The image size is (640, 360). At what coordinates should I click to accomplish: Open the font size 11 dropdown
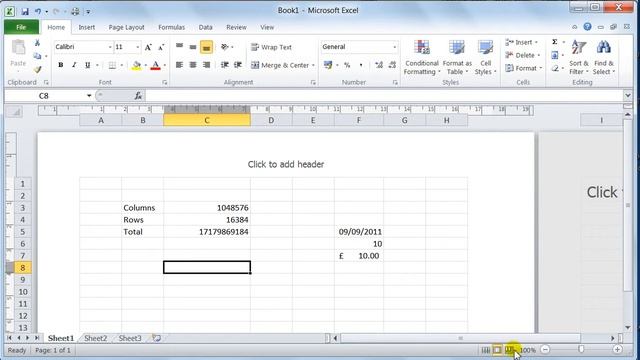138,47
